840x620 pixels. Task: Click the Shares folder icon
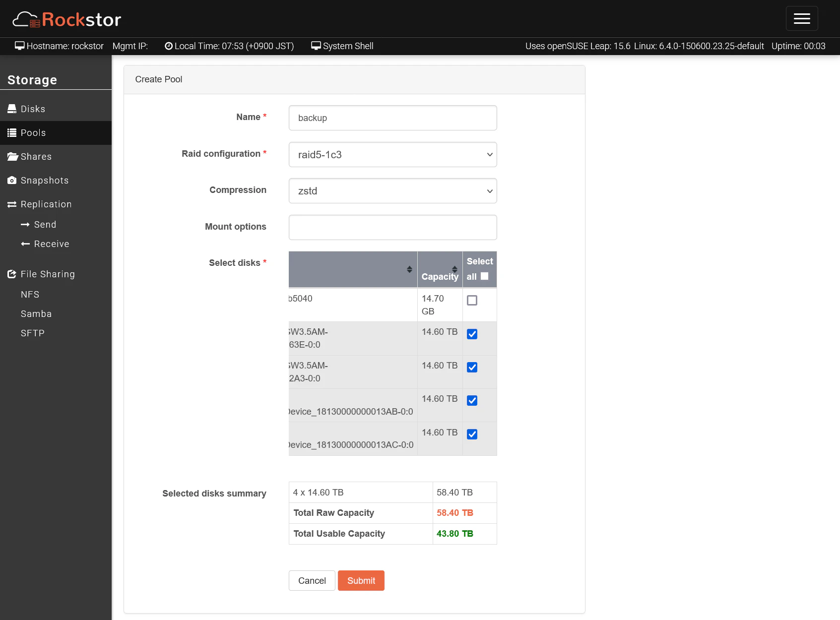(x=12, y=157)
